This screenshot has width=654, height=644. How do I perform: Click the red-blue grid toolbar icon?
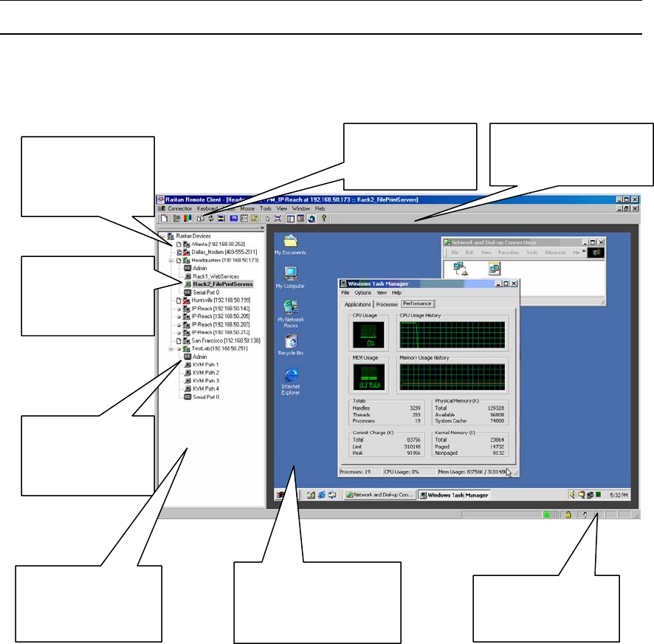tap(300, 219)
